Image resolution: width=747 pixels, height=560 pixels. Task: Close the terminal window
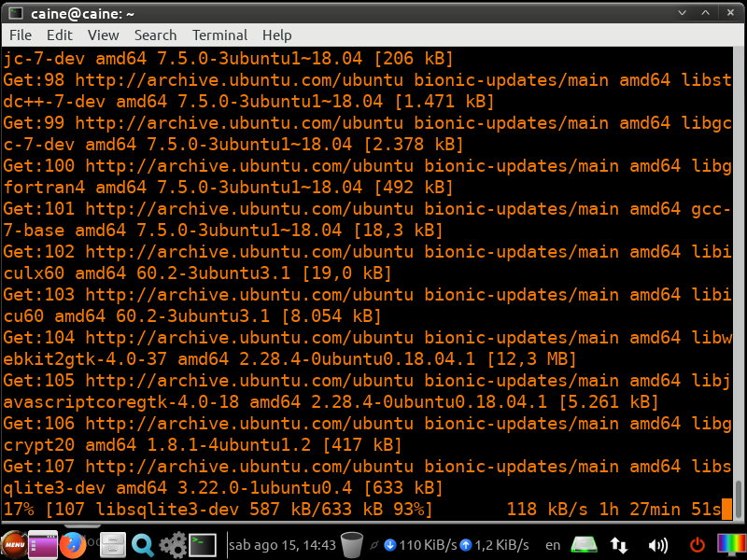(730, 13)
